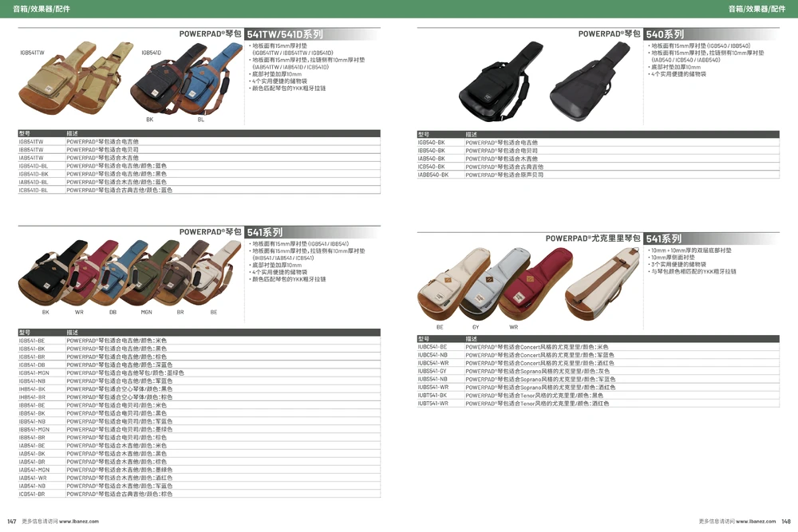
Task: Click the IUBS541-GY Soprano row
Action: pyautogui.click(x=598, y=371)
